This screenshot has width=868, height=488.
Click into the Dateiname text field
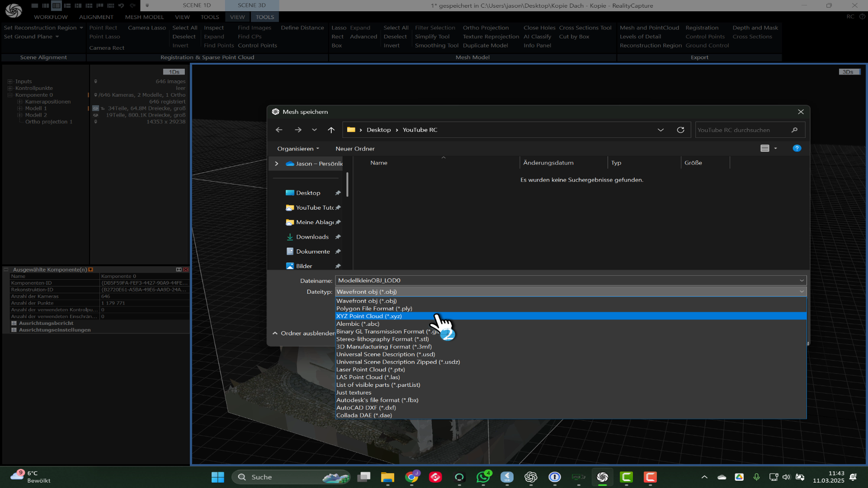[x=566, y=281]
